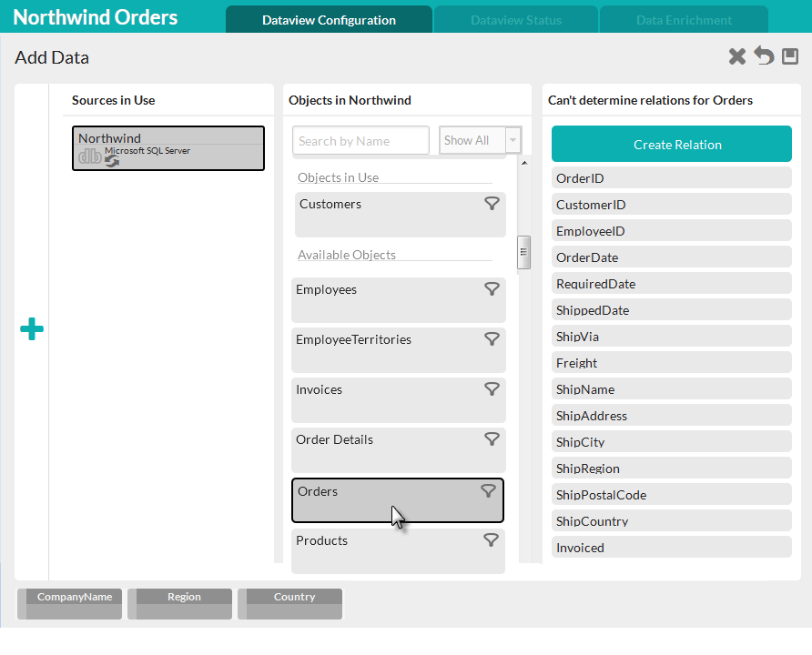This screenshot has height=655, width=812.
Task: Select the RequiredDate field
Action: (671, 284)
